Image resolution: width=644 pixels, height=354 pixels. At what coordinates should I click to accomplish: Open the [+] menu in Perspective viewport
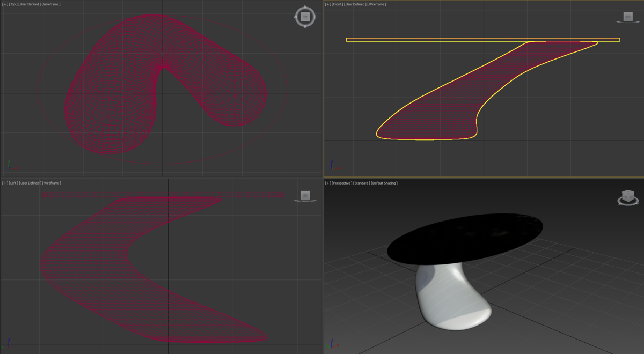328,183
